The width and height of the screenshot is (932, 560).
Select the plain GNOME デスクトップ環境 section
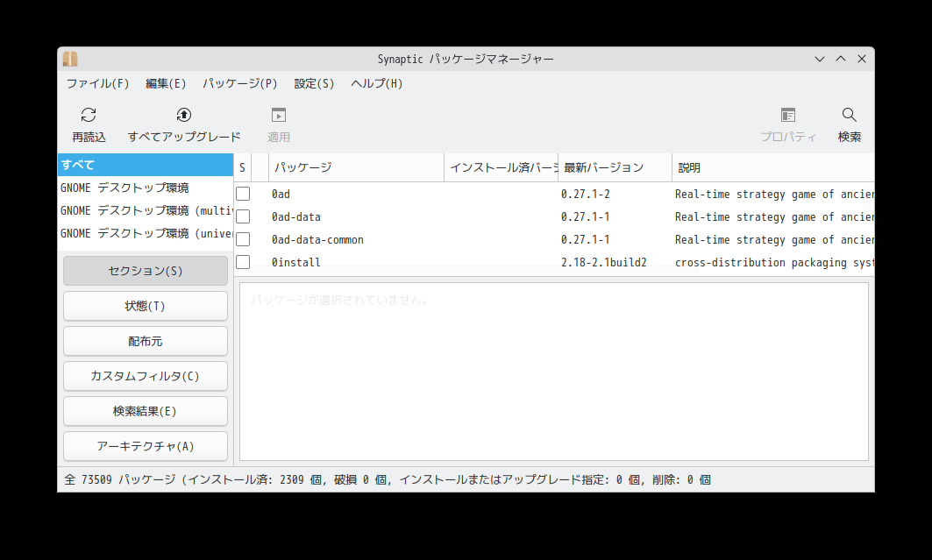coord(146,188)
